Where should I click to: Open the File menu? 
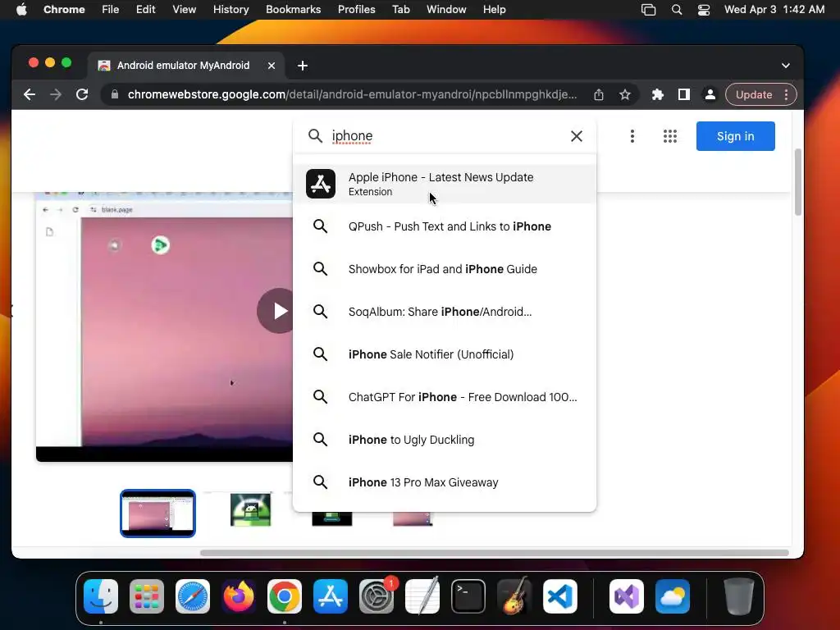pos(111,9)
